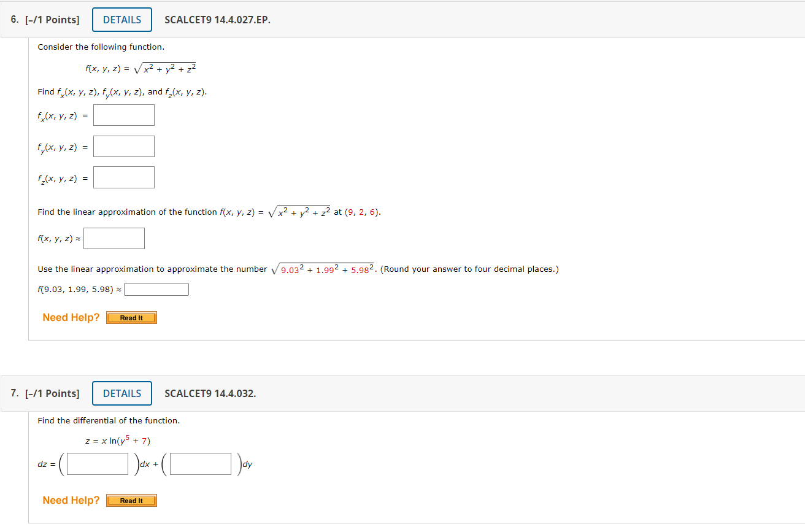Open DETAILS for question 6
The image size is (805, 532).
pos(121,19)
